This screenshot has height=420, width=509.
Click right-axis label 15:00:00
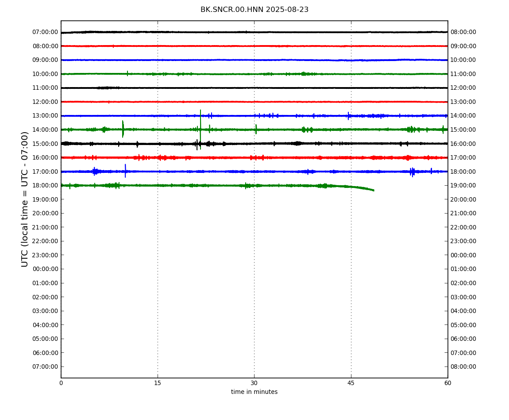(463, 130)
